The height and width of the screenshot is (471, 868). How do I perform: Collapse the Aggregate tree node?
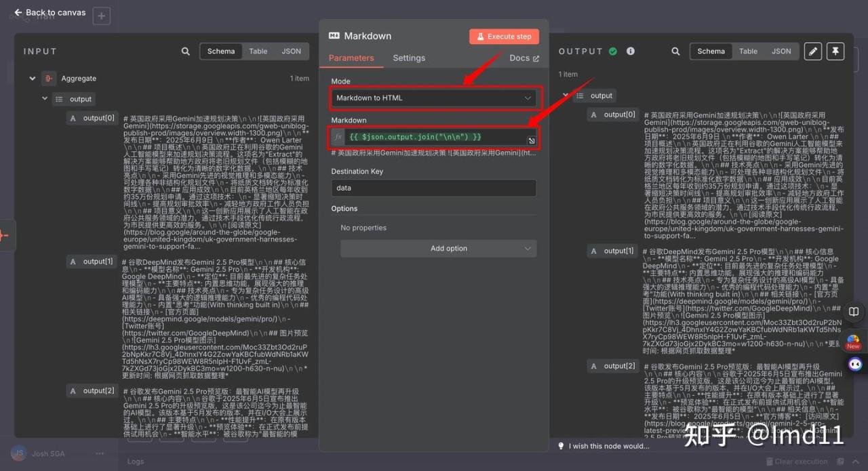pos(32,79)
